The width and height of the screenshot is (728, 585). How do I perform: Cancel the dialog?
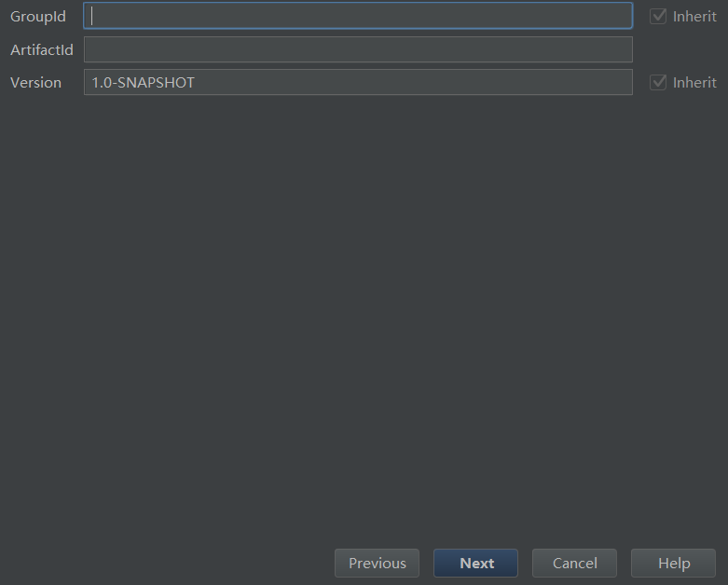coord(574,563)
